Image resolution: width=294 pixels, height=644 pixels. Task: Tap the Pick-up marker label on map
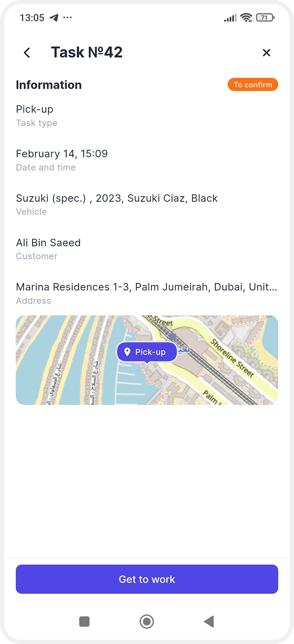[x=150, y=352]
